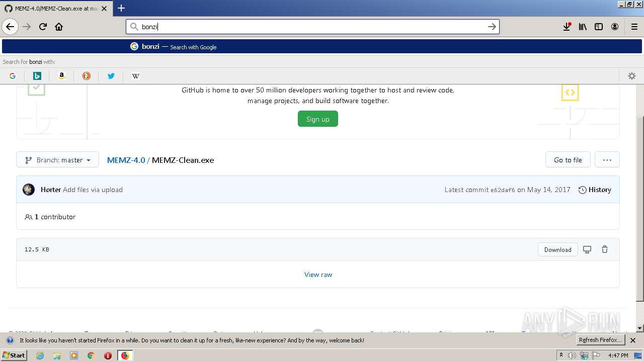Toggle the sidebar view icon
The width and height of the screenshot is (644, 362).
pos(599,27)
